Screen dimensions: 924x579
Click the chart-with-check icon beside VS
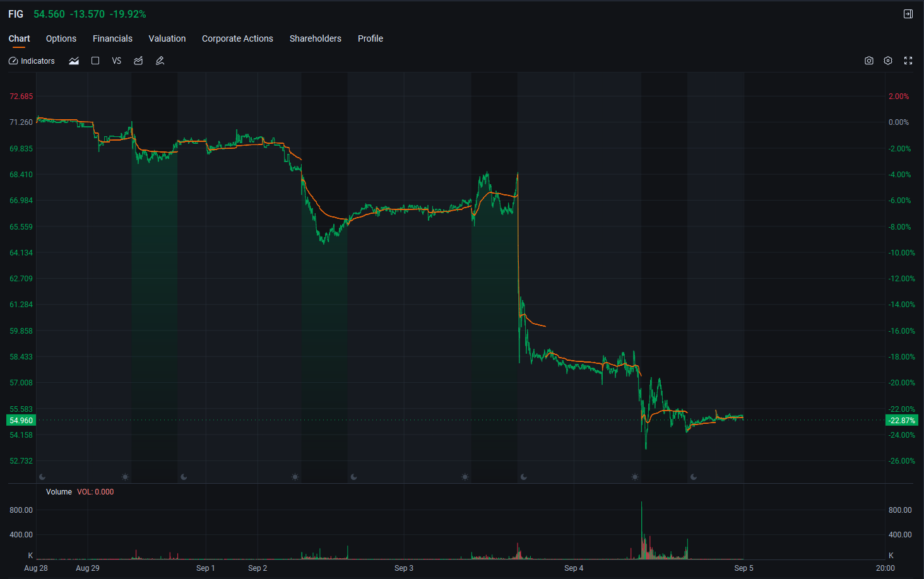[x=138, y=61]
